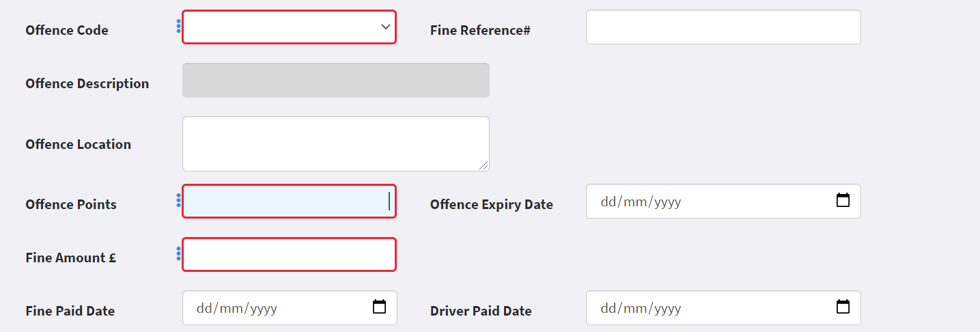
Task: Select the dd segment of Offence Expiry Date
Action: [608, 202]
